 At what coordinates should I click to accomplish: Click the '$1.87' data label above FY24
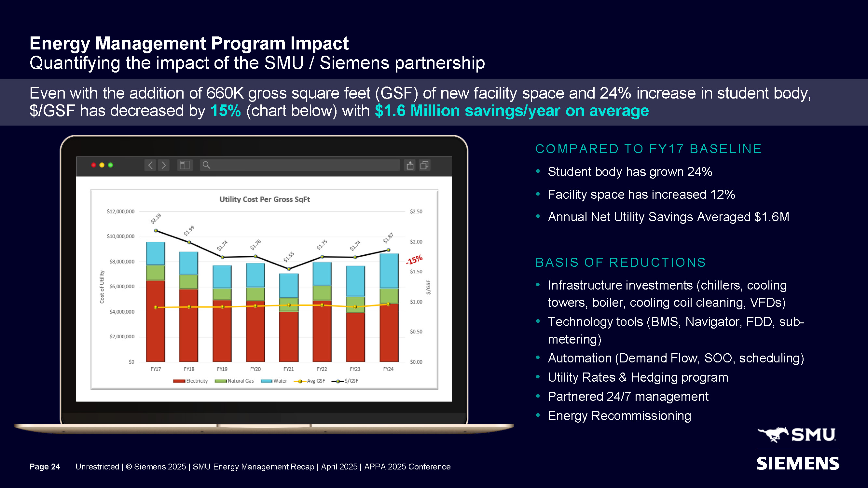388,238
